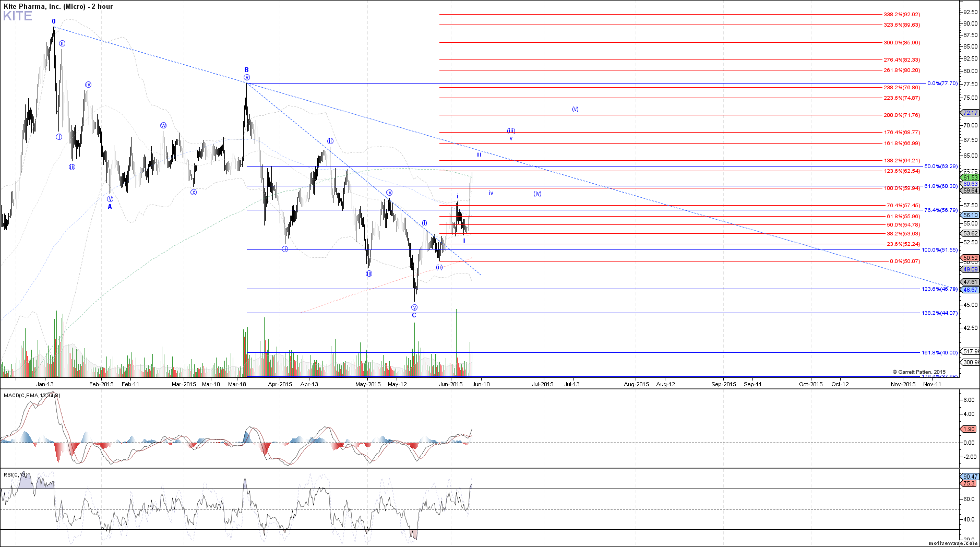Click the projected '(v)' wave label
Viewport: 980px width, 547px height.
point(575,110)
